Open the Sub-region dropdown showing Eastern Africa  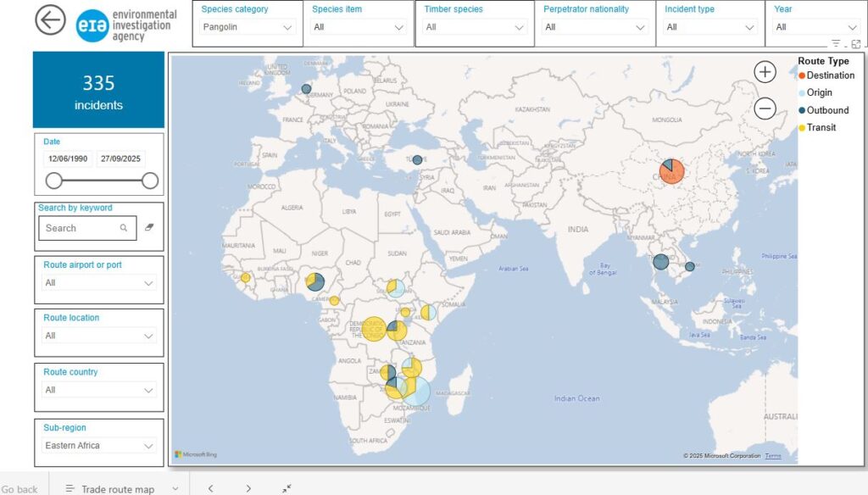pyautogui.click(x=99, y=446)
